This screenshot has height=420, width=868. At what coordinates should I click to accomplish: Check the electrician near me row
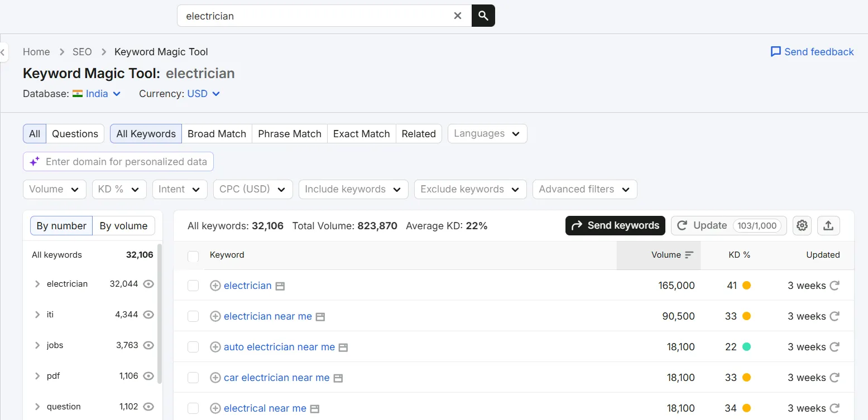tap(193, 316)
